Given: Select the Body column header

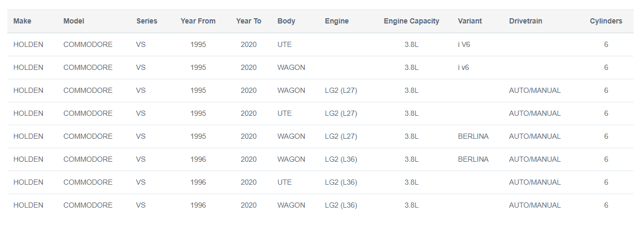Looking at the screenshot, I should 287,21.
